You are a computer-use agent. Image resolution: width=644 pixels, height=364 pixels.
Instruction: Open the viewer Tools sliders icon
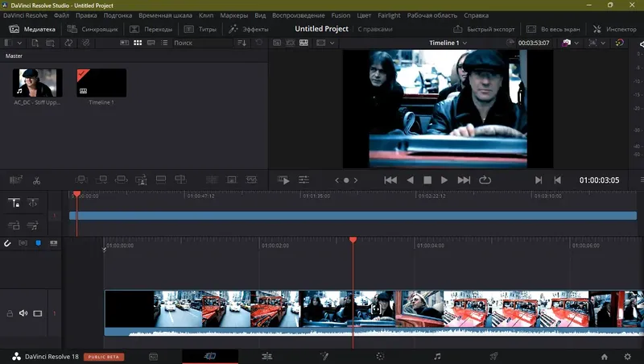[304, 180]
